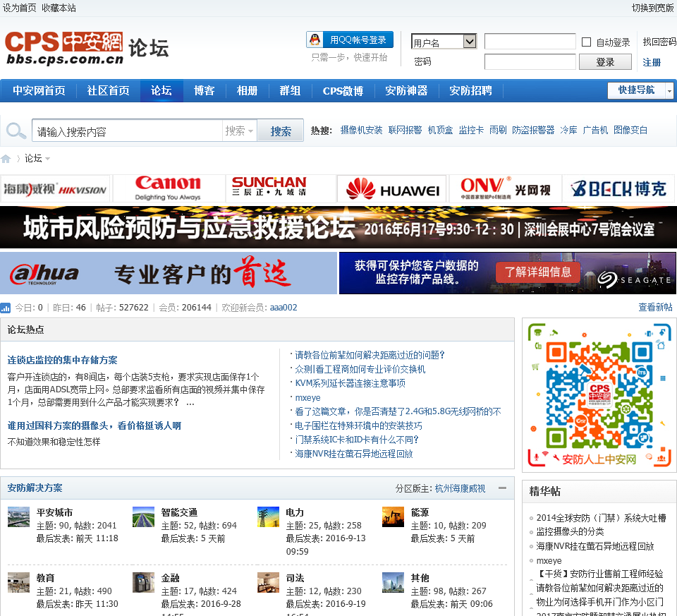
Task: Click the QR code image
Action: (599, 395)
